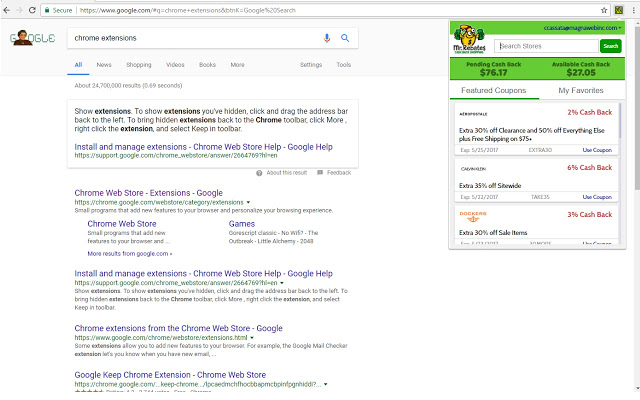This screenshot has height=400, width=640.
Task: Click the About this result text
Action: pos(287,173)
